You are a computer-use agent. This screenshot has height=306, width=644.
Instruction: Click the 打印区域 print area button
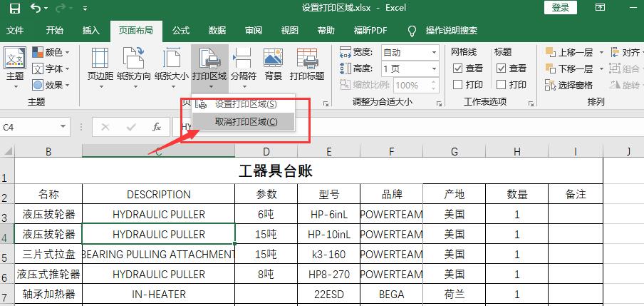tap(209, 68)
